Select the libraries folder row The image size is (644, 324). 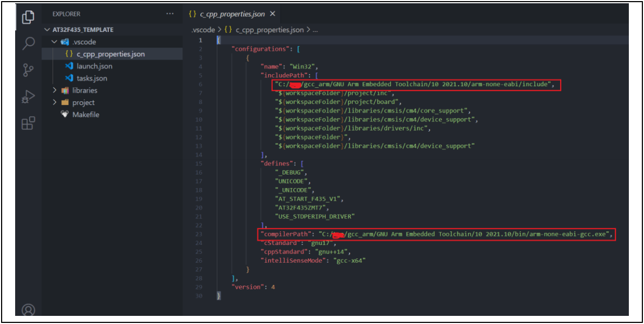click(112, 90)
